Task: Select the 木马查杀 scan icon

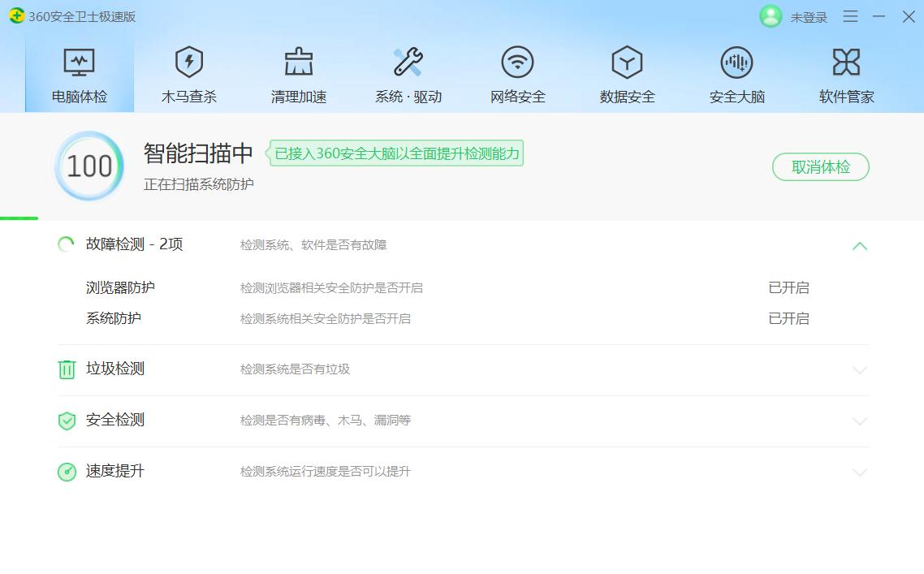Action: [x=189, y=61]
